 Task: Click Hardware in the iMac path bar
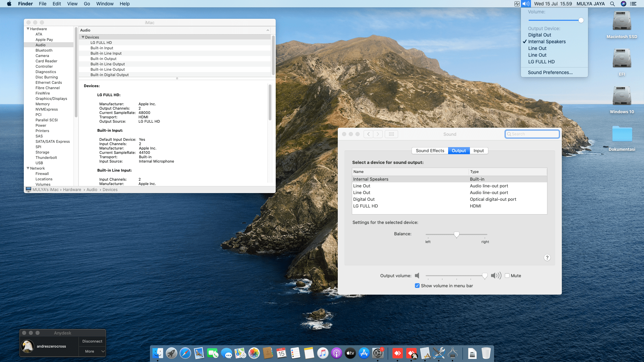pos(72,190)
